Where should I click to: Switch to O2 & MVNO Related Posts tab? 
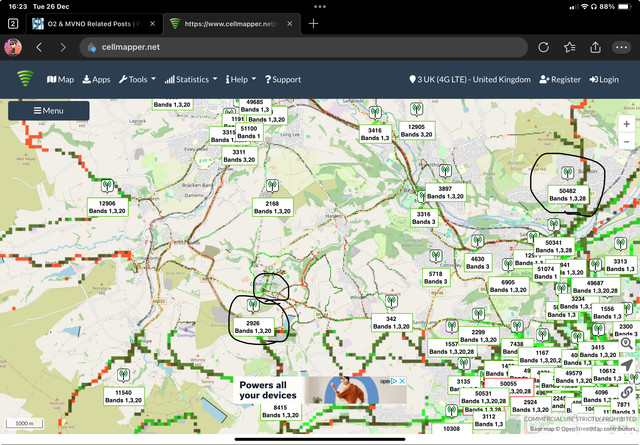pyautogui.click(x=94, y=24)
